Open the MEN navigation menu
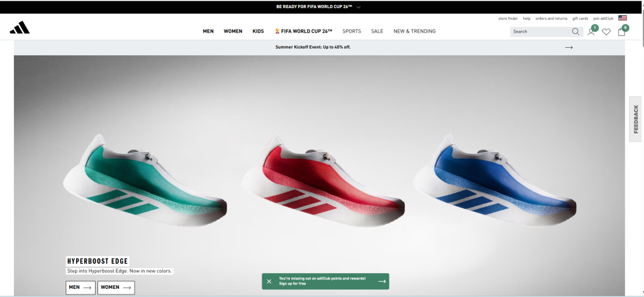The height and width of the screenshot is (297, 644). point(208,31)
